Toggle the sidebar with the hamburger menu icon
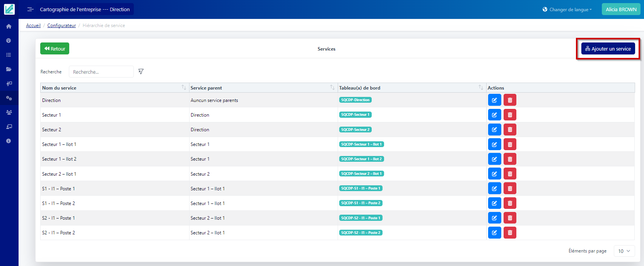This screenshot has width=644, height=266. coord(30,9)
